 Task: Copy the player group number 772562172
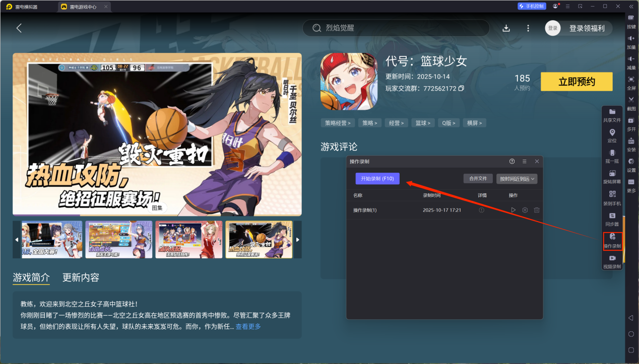coord(461,89)
